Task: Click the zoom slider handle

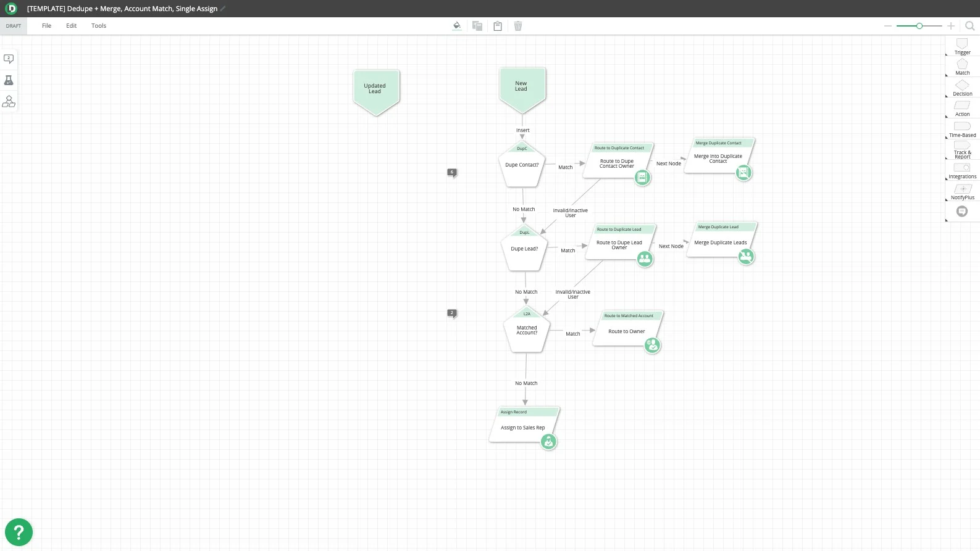Action: click(919, 26)
